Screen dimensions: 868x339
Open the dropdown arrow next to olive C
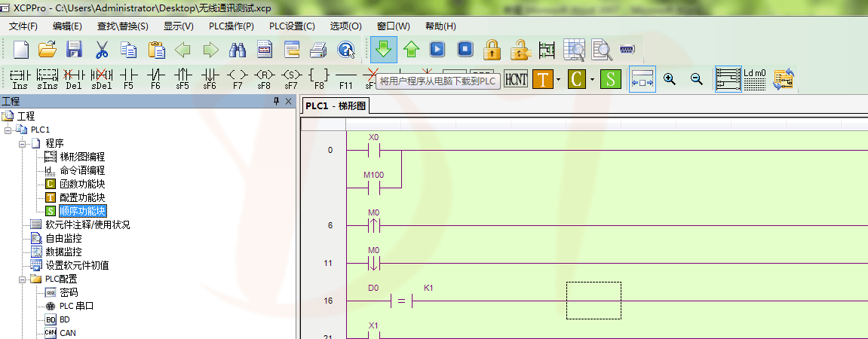pyautogui.click(x=592, y=79)
